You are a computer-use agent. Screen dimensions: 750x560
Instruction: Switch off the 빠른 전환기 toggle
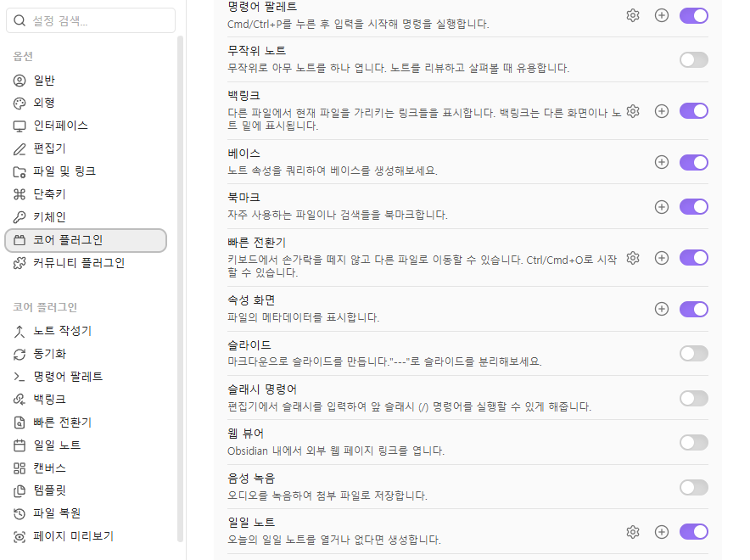click(x=693, y=258)
